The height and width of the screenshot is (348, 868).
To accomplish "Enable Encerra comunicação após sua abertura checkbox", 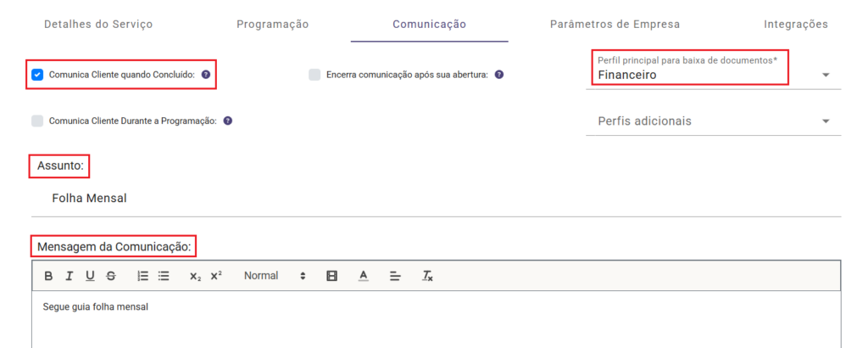I will click(x=314, y=75).
